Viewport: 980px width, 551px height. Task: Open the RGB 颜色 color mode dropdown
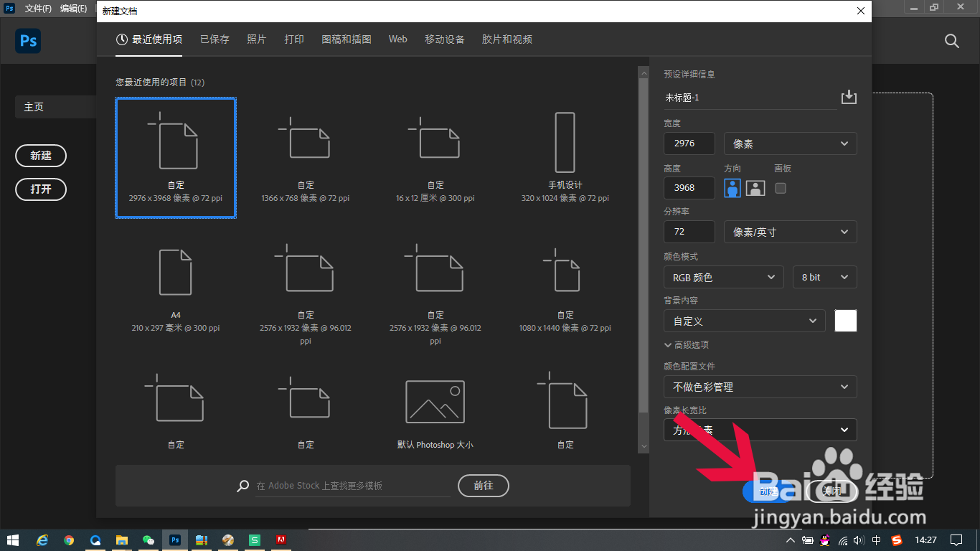point(723,277)
